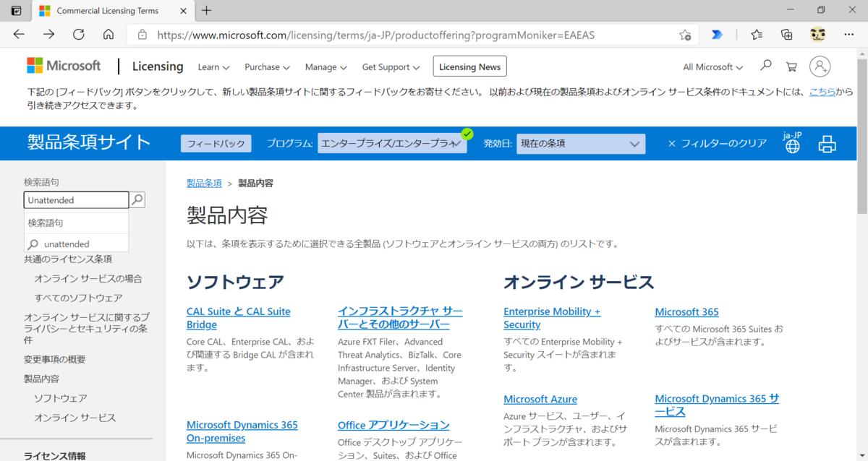Image resolution: width=868 pixels, height=461 pixels.
Task: Select 変更事項の概要 in sidebar
Action: coord(55,359)
